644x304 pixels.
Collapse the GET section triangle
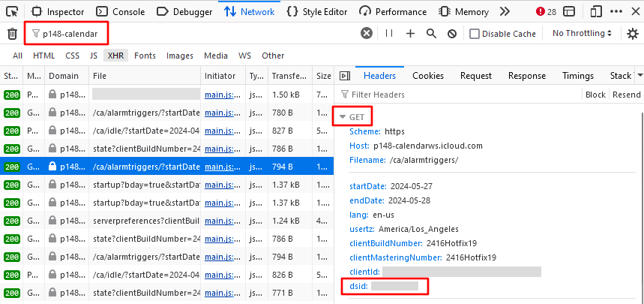point(343,117)
